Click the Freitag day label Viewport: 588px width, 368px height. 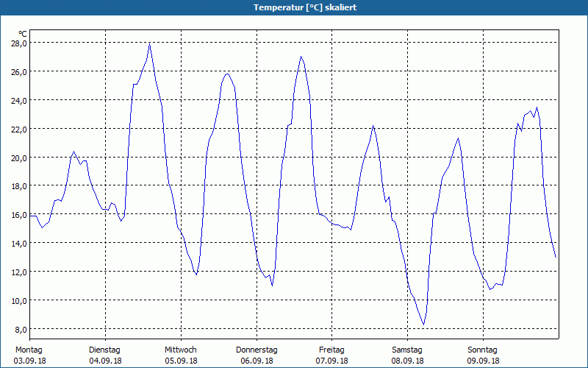click(x=332, y=350)
